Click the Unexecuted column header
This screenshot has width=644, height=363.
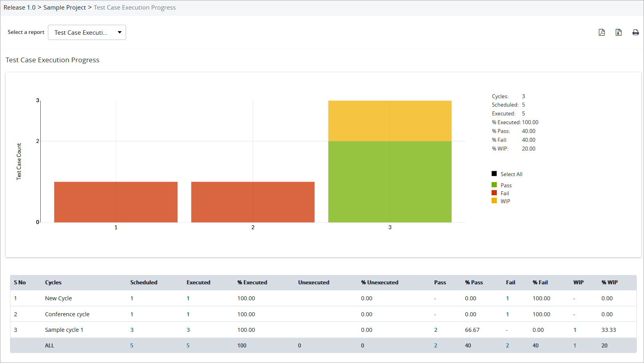[314, 282]
